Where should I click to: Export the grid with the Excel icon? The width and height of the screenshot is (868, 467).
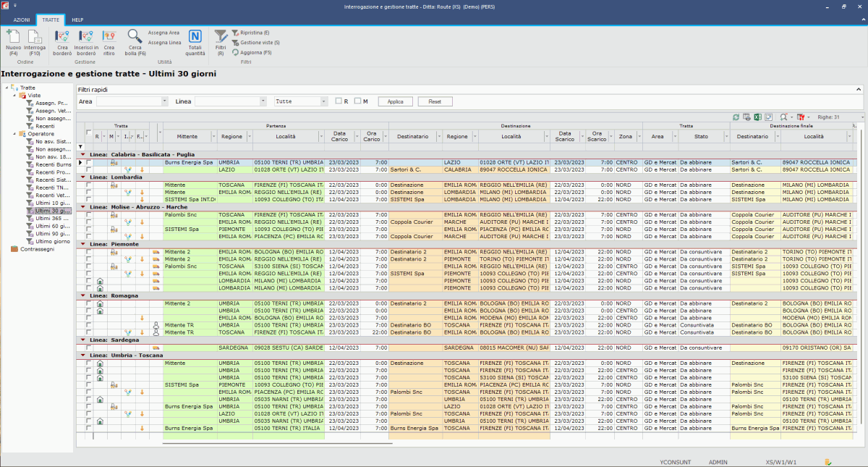click(x=758, y=117)
